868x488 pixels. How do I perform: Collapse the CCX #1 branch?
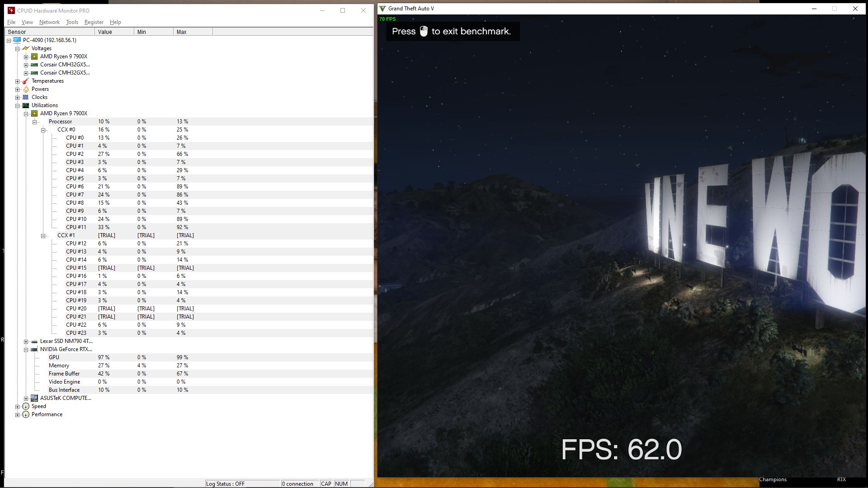[43, 236]
